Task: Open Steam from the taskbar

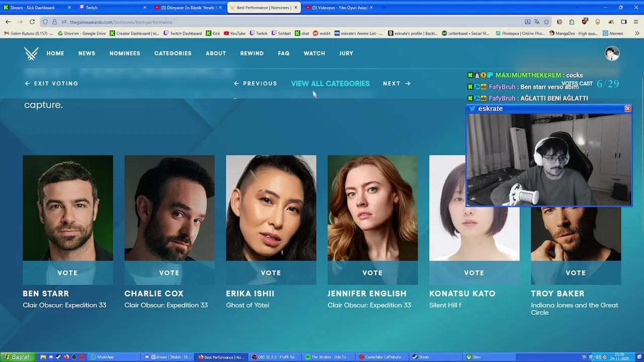Action: (x=435, y=357)
